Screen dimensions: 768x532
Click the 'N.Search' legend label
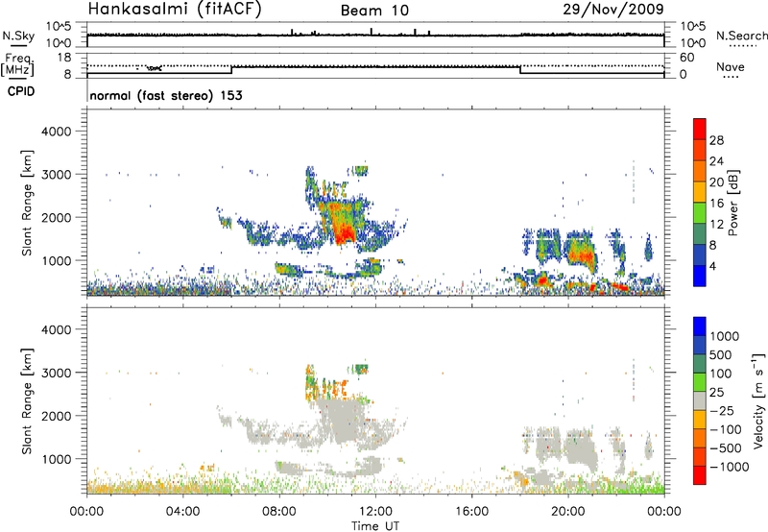click(x=741, y=36)
